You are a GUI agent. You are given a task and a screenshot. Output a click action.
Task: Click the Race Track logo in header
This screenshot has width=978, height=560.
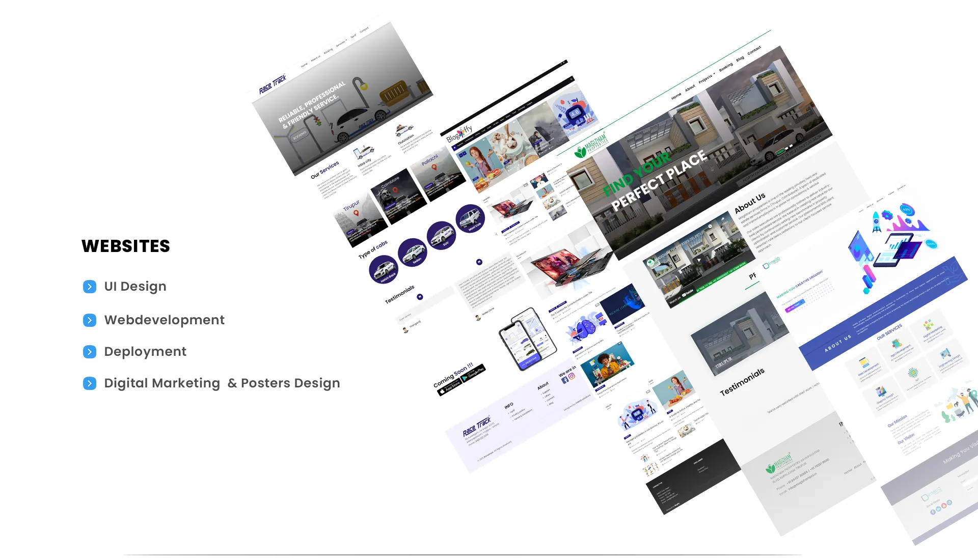pyautogui.click(x=273, y=84)
